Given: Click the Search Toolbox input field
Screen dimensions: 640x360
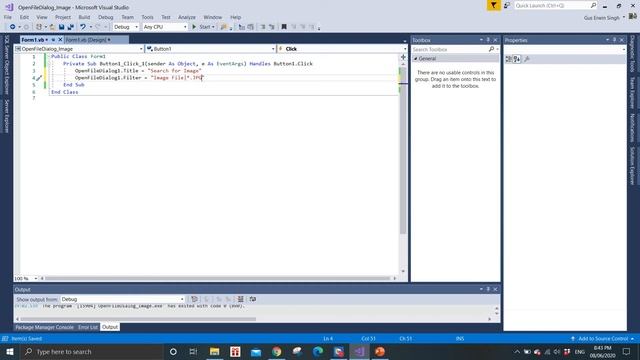Looking at the screenshot, I should pyautogui.click(x=450, y=49).
